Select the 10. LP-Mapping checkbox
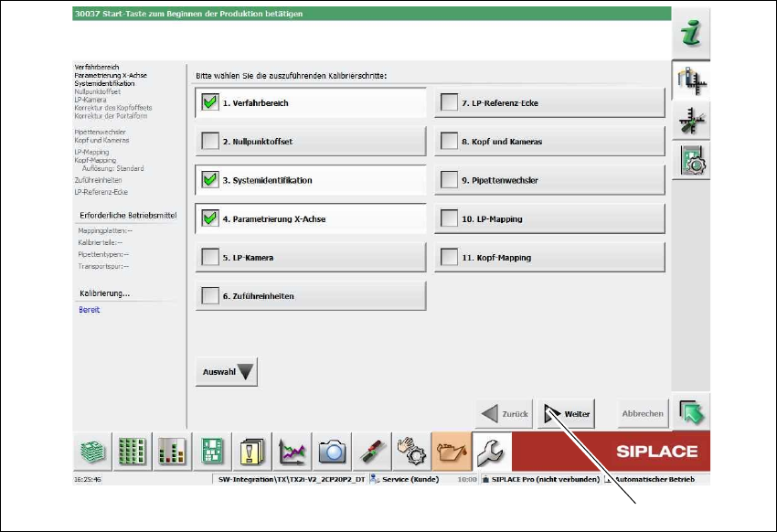777x532 pixels. [450, 218]
